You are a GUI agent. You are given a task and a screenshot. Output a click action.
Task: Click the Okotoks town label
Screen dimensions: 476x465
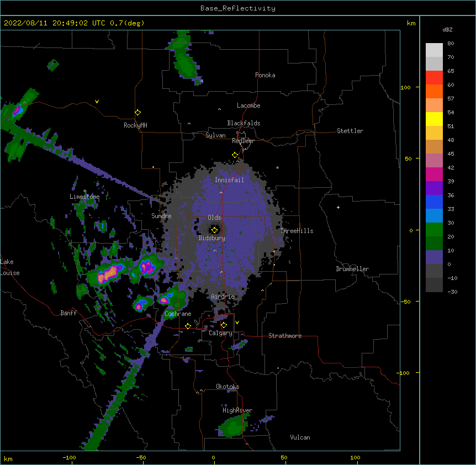click(228, 387)
